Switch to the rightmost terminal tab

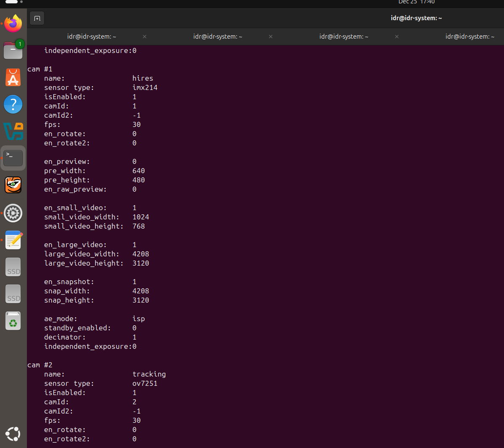click(x=470, y=37)
